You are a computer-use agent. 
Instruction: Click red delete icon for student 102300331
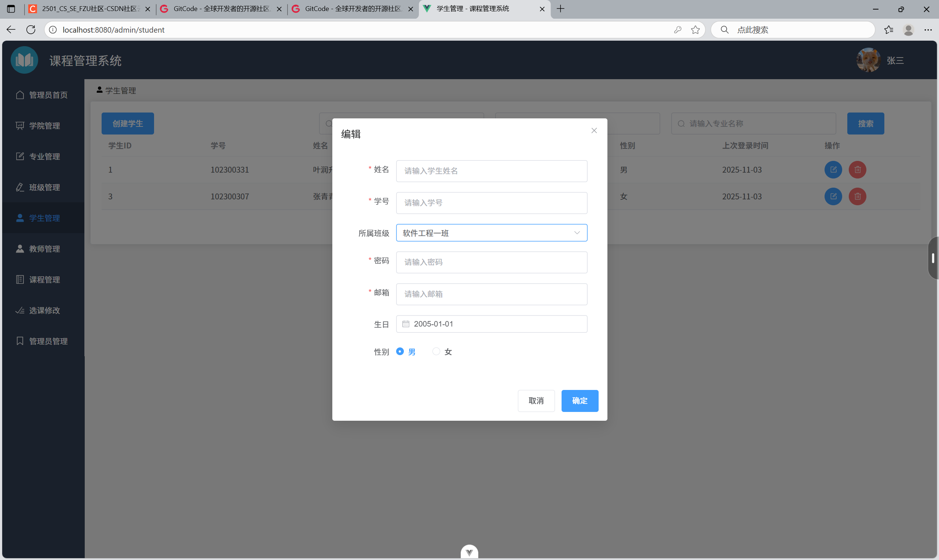click(857, 170)
